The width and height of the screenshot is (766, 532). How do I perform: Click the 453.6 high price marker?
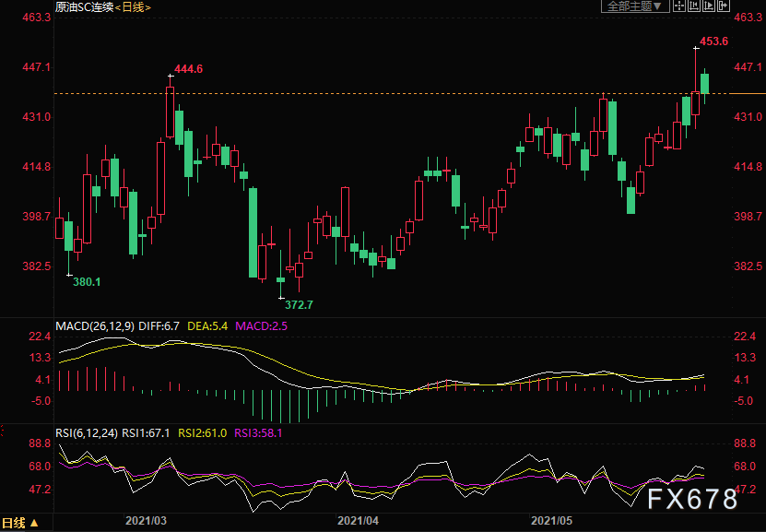click(x=713, y=41)
